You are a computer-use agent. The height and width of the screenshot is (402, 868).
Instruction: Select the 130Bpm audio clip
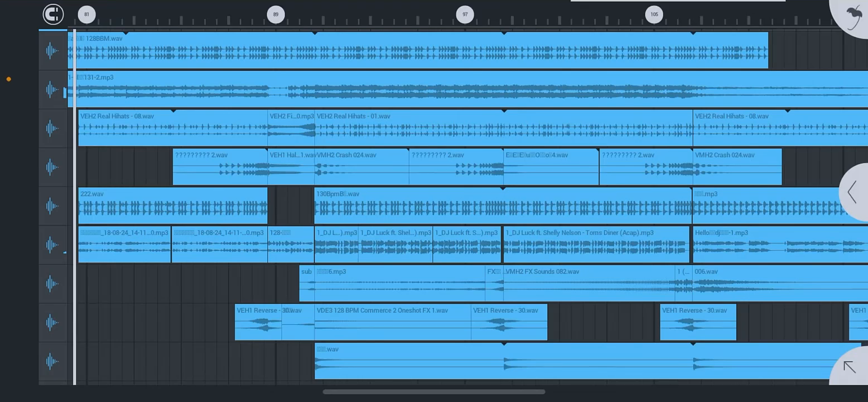click(502, 207)
